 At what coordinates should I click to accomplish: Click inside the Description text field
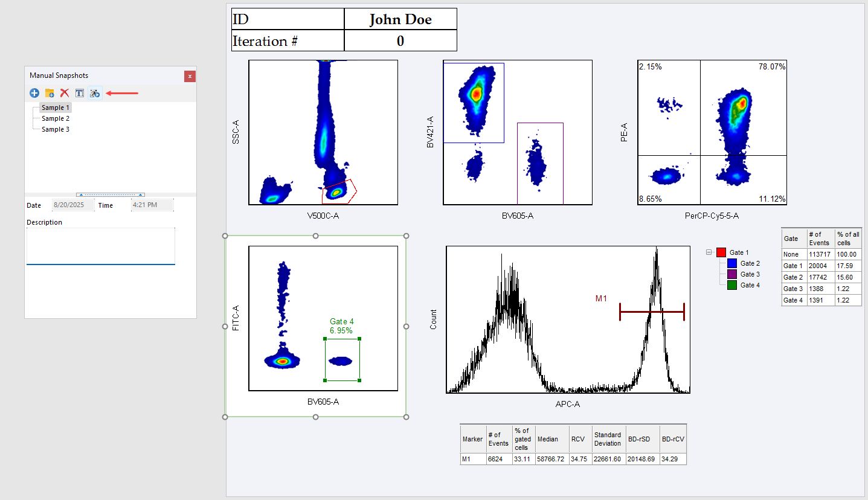pos(101,245)
